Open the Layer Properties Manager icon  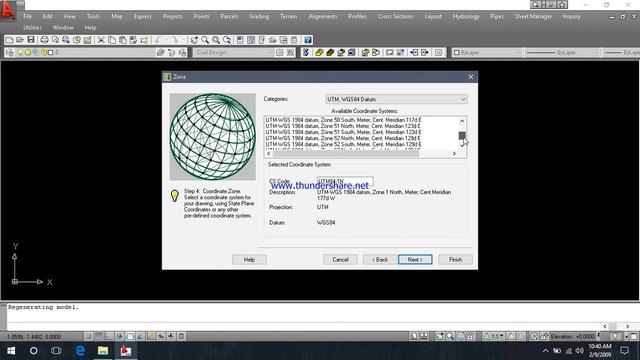tap(10, 53)
